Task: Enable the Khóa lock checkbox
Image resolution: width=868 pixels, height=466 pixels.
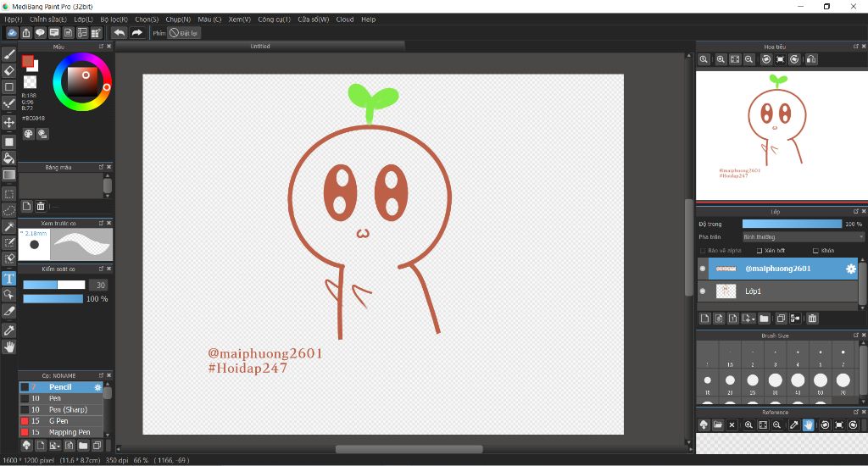Action: [x=815, y=251]
